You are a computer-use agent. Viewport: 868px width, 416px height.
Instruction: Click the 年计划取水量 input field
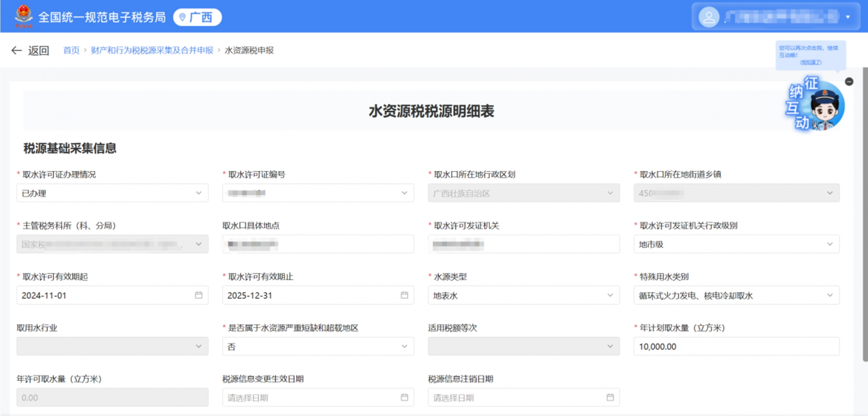pos(736,346)
